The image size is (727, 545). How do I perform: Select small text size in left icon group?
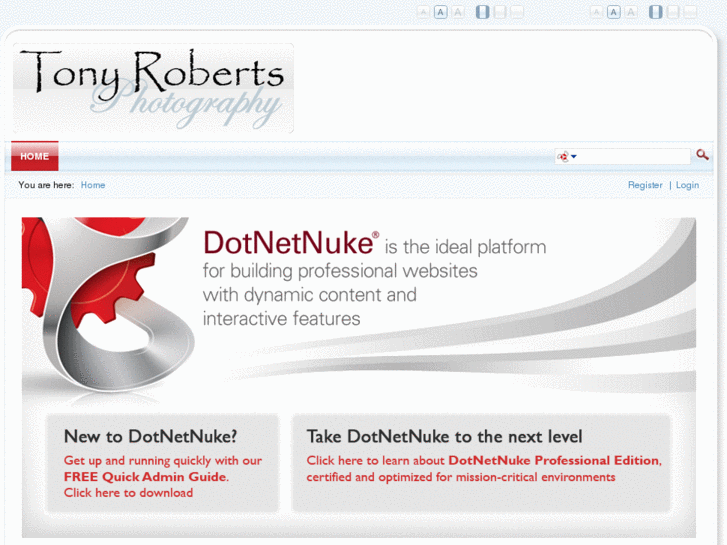(x=423, y=12)
